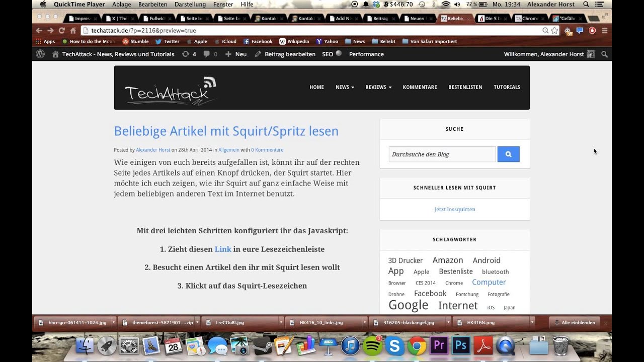This screenshot has width=644, height=362.
Task: Open the REVIEWS dropdown menu
Action: click(x=378, y=87)
